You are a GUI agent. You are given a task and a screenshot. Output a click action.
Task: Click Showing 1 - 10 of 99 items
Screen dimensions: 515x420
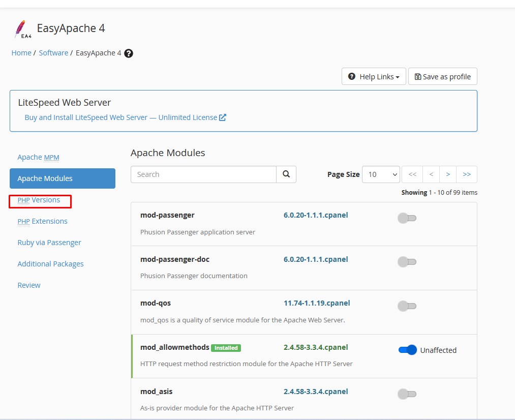tap(439, 193)
